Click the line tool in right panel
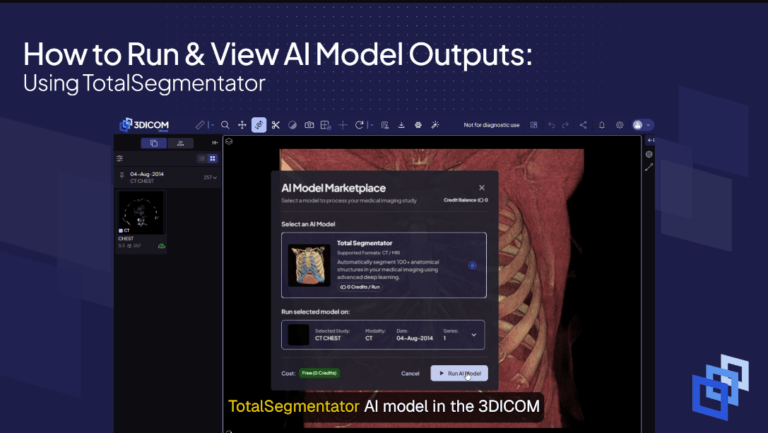The width and height of the screenshot is (768, 433). pos(649,167)
